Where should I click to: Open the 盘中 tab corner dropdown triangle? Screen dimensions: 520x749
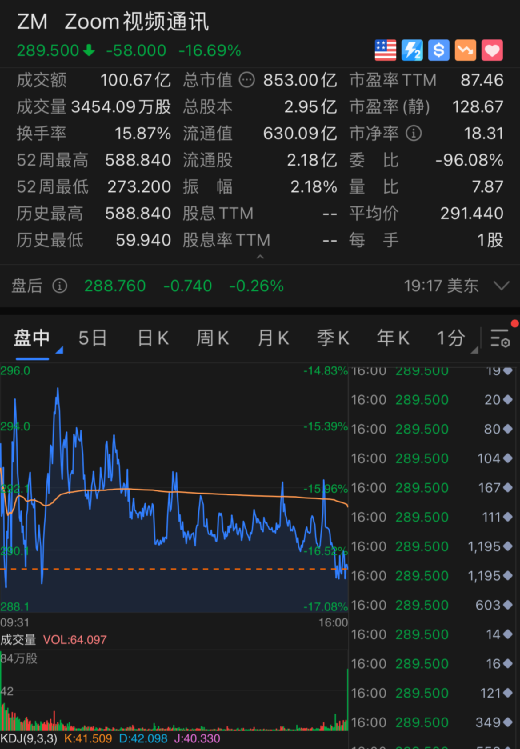[x=59, y=351]
